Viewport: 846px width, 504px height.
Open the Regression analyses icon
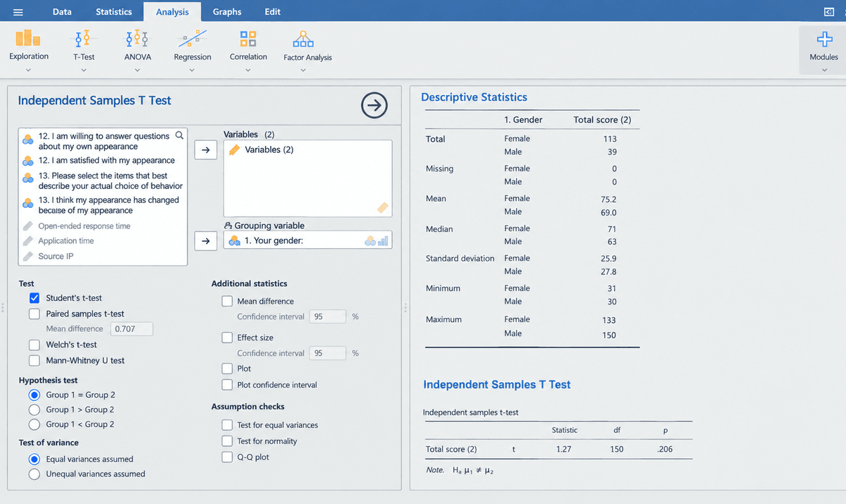tap(192, 38)
